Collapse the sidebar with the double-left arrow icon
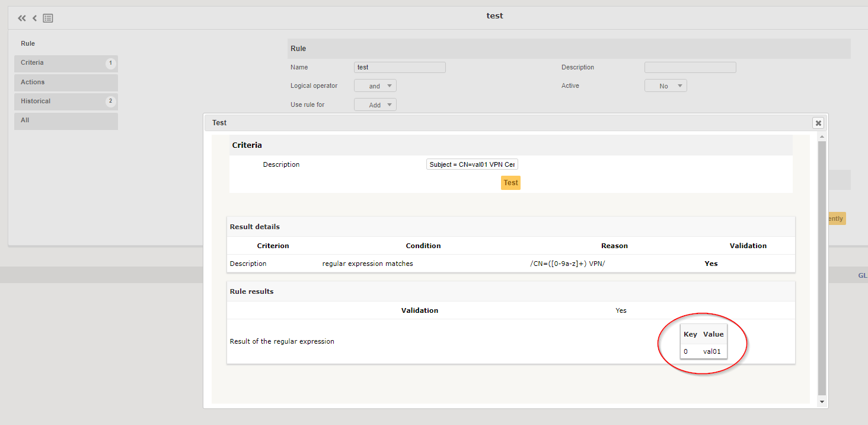The width and height of the screenshot is (868, 425). coord(21,18)
